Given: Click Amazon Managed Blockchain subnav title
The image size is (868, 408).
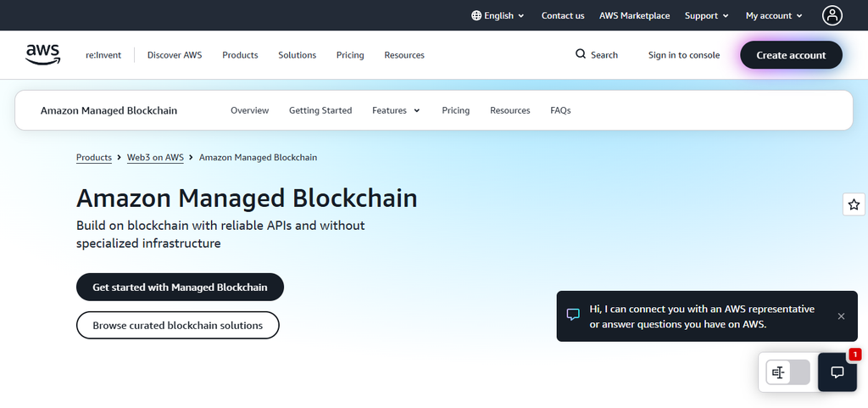Looking at the screenshot, I should pos(109,110).
